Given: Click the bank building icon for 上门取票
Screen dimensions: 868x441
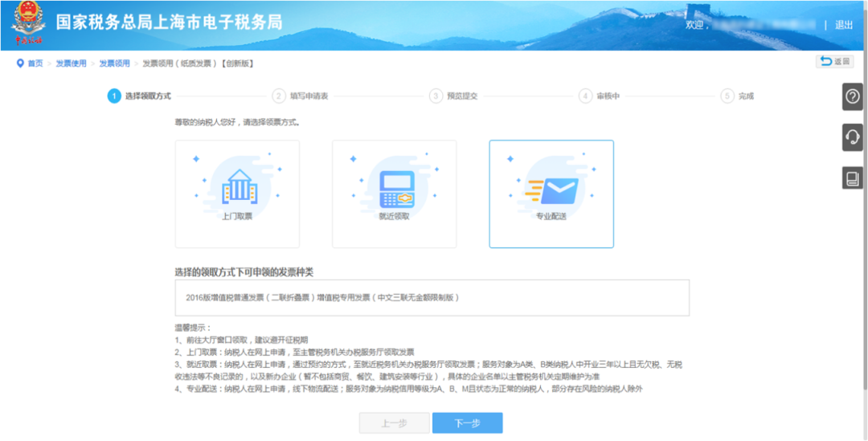Looking at the screenshot, I should click(237, 186).
